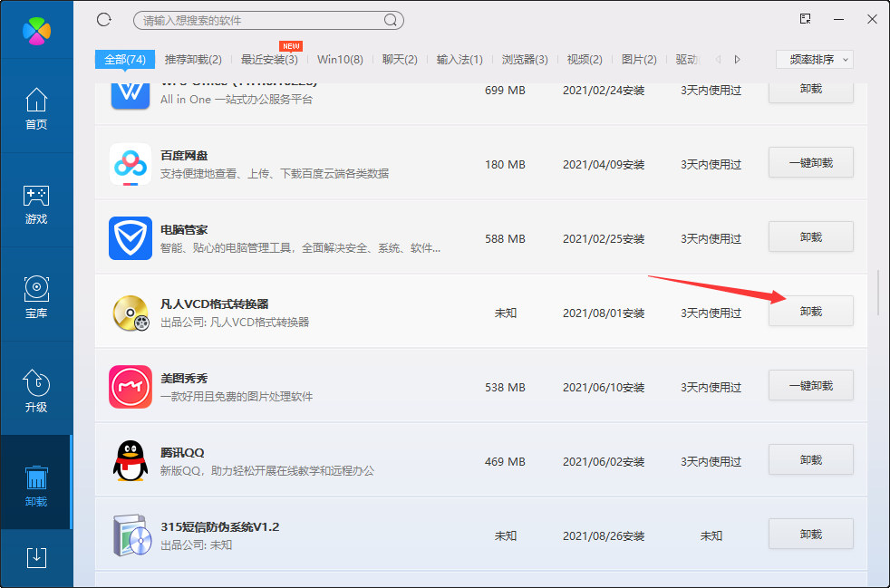
Task: Click the 315短信防伪系统 installer icon
Action: click(131, 535)
